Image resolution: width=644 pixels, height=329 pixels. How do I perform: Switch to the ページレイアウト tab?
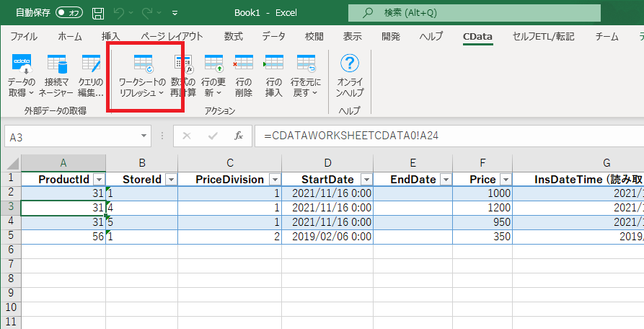pos(172,37)
